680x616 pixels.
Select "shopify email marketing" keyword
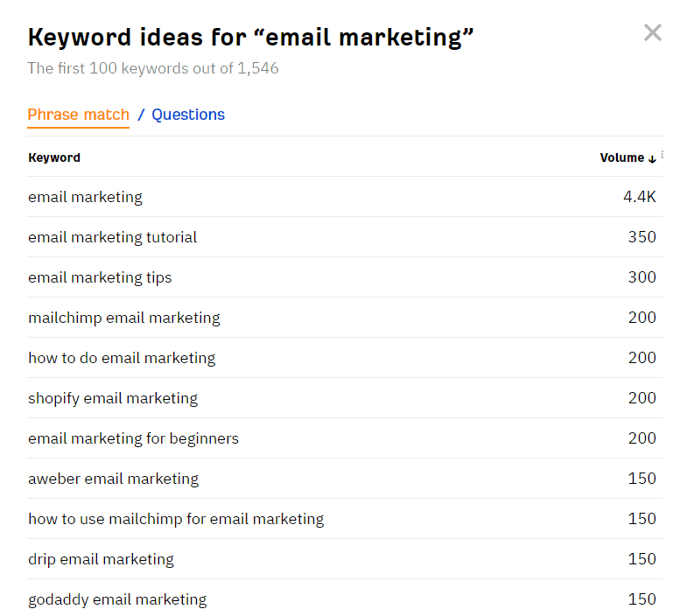113,398
